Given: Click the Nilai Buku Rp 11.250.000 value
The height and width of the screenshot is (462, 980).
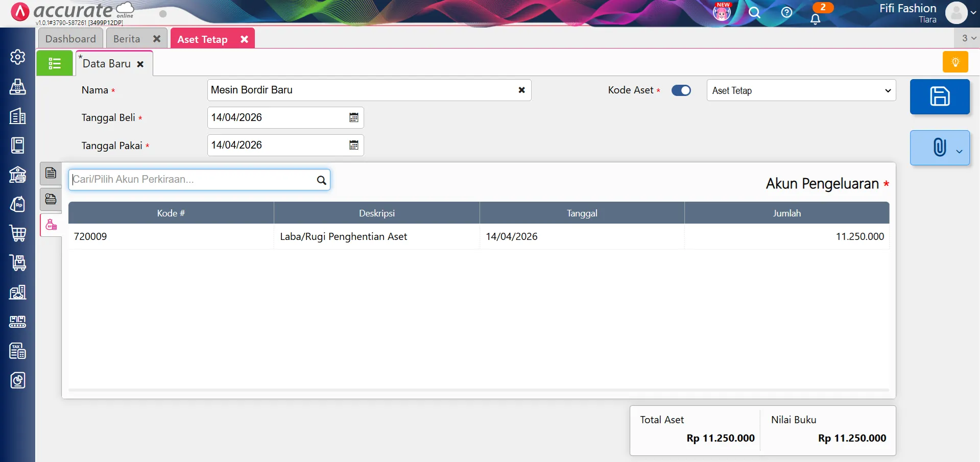Looking at the screenshot, I should point(852,438).
